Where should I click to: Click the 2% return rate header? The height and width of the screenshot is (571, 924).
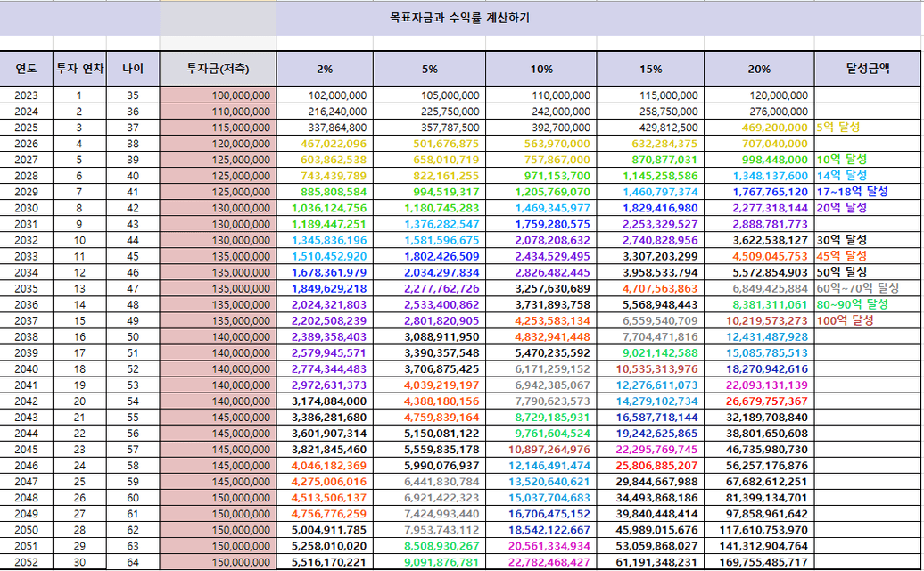click(325, 69)
